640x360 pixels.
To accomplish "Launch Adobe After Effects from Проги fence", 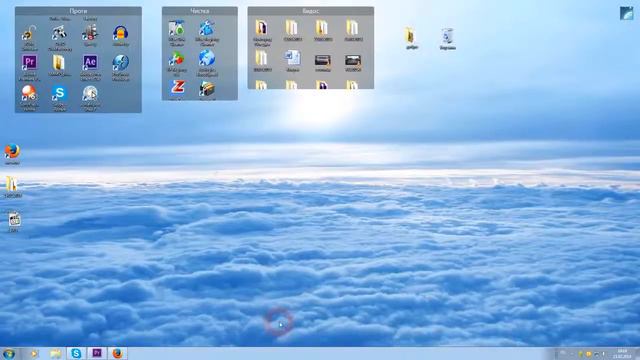I will tap(90, 62).
